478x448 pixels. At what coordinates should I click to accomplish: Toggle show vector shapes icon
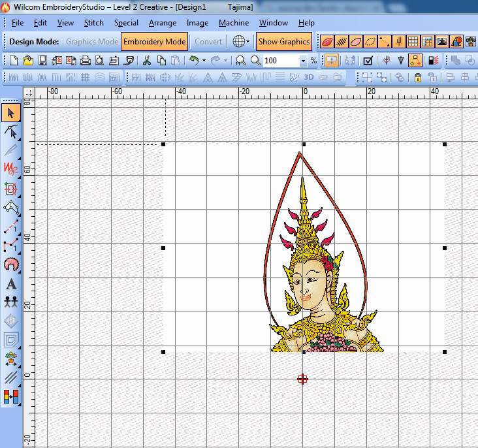pos(456,42)
